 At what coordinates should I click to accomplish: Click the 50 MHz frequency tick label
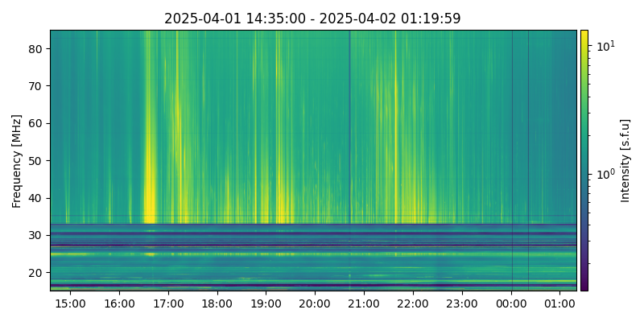(35, 161)
